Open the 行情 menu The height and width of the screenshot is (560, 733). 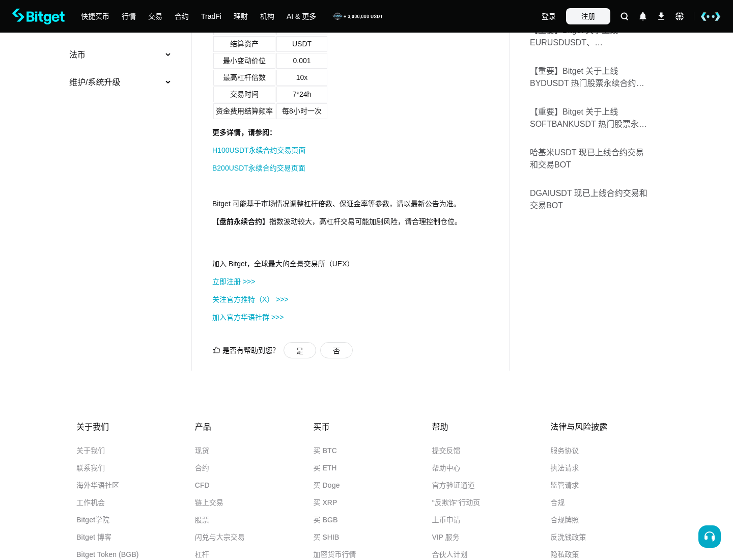pyautogui.click(x=129, y=16)
